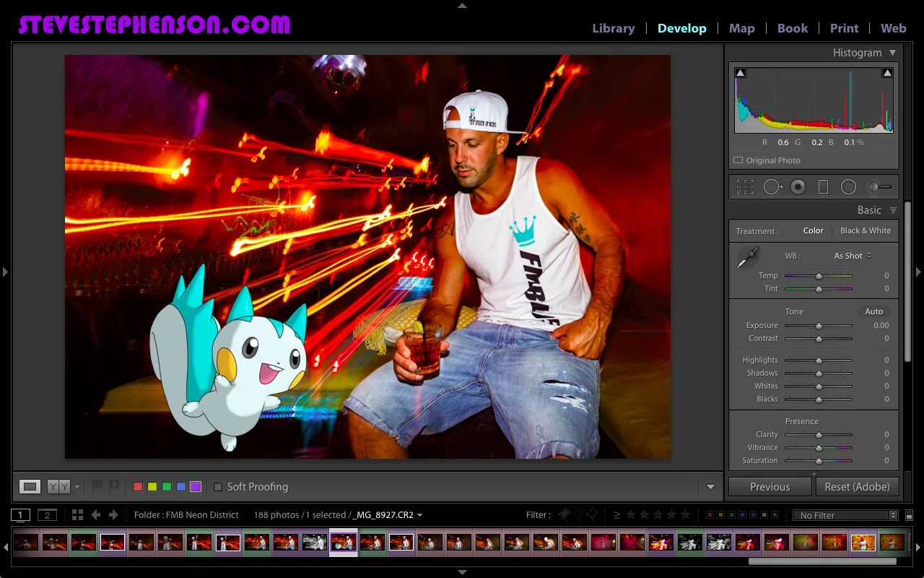Switch to the Print module
The width and height of the screenshot is (924, 578).
tap(845, 28)
